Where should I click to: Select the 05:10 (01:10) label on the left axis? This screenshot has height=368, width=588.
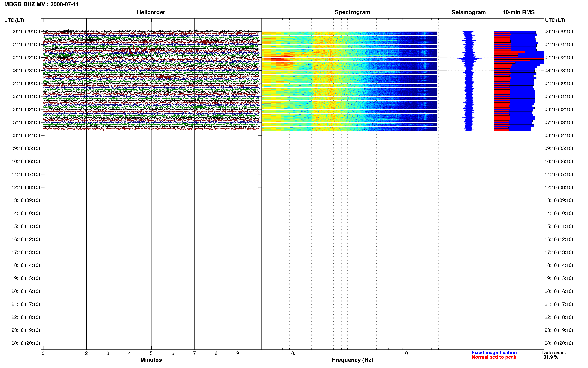26,96
